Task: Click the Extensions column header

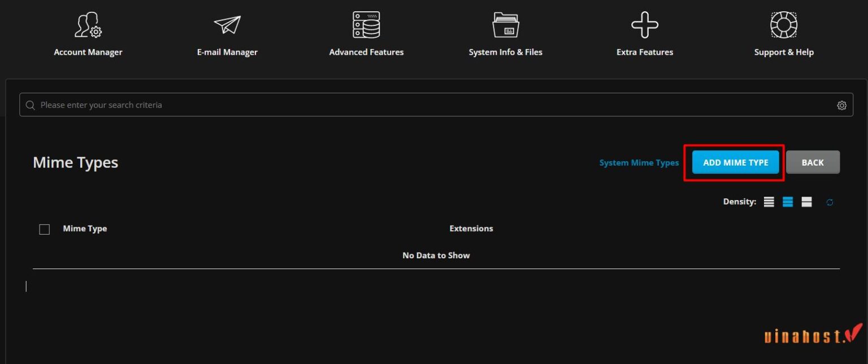Action: (471, 228)
